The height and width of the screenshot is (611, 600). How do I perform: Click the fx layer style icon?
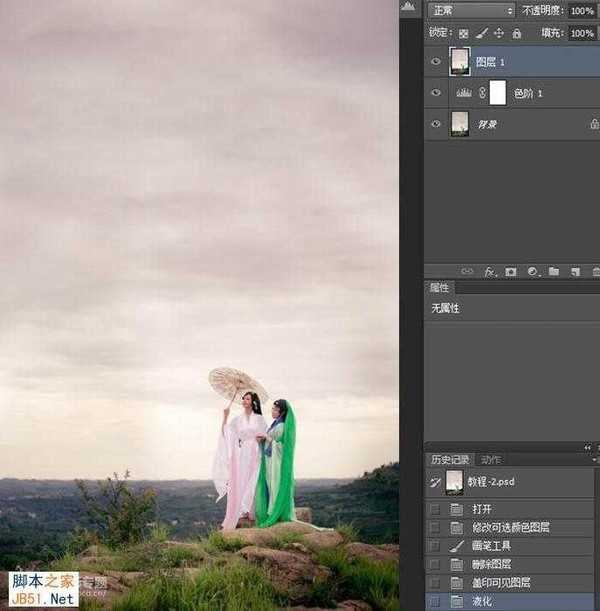[490, 271]
